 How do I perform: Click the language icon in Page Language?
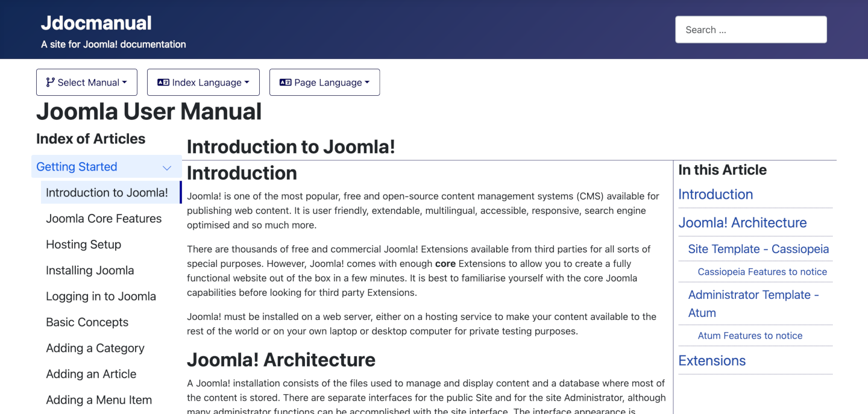pos(286,83)
